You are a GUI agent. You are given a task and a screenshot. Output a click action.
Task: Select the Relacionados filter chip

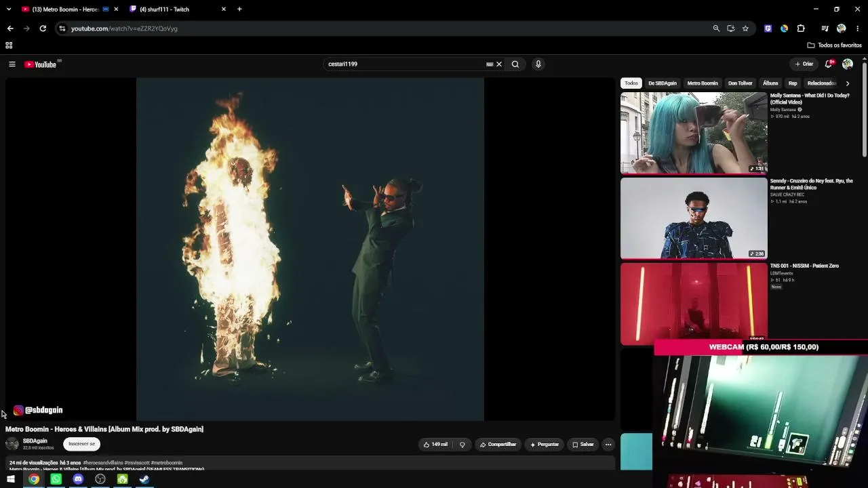pyautogui.click(x=821, y=83)
